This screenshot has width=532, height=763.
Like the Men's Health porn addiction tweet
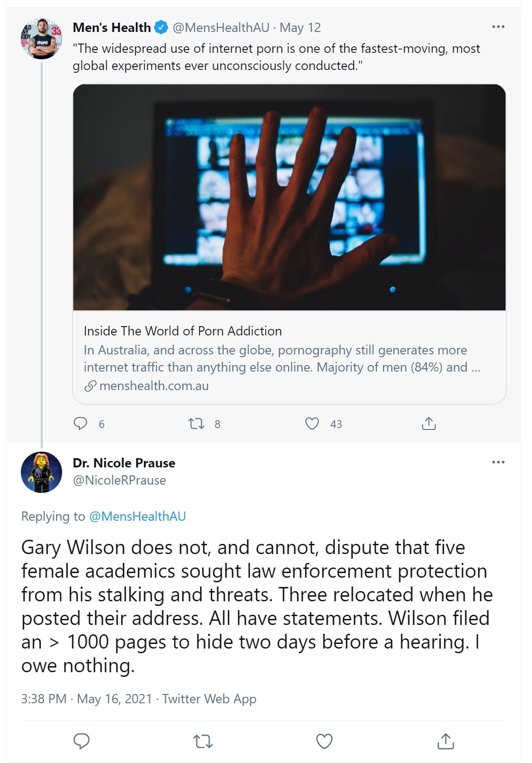click(312, 423)
